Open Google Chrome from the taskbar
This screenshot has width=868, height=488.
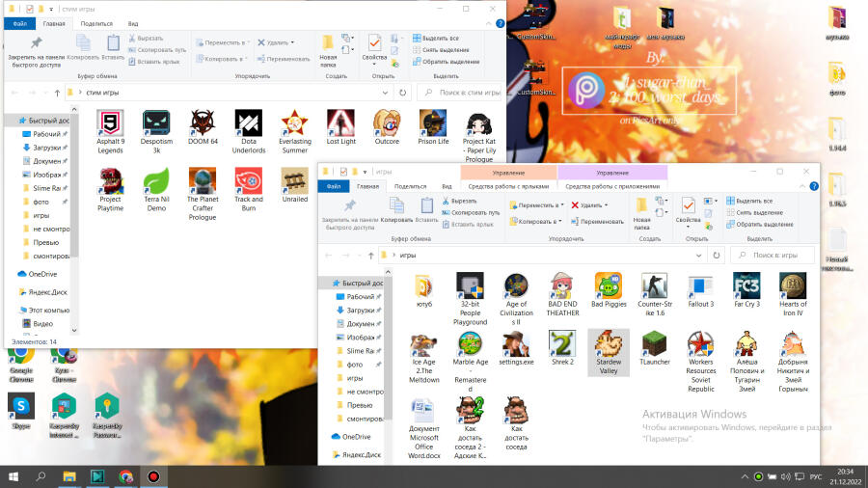tap(125, 476)
